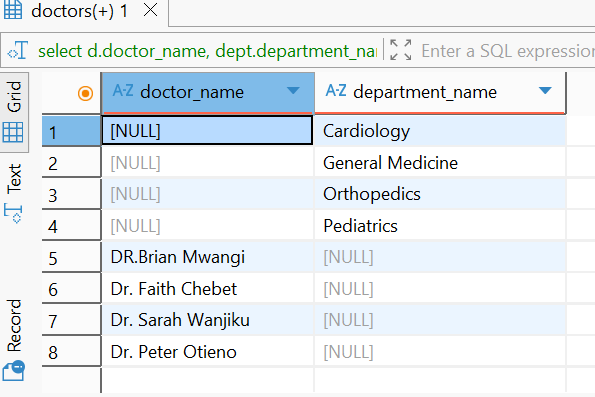Click the Dr. Peter Otieno cell
Screen dimensions: 595x397
click(208, 351)
